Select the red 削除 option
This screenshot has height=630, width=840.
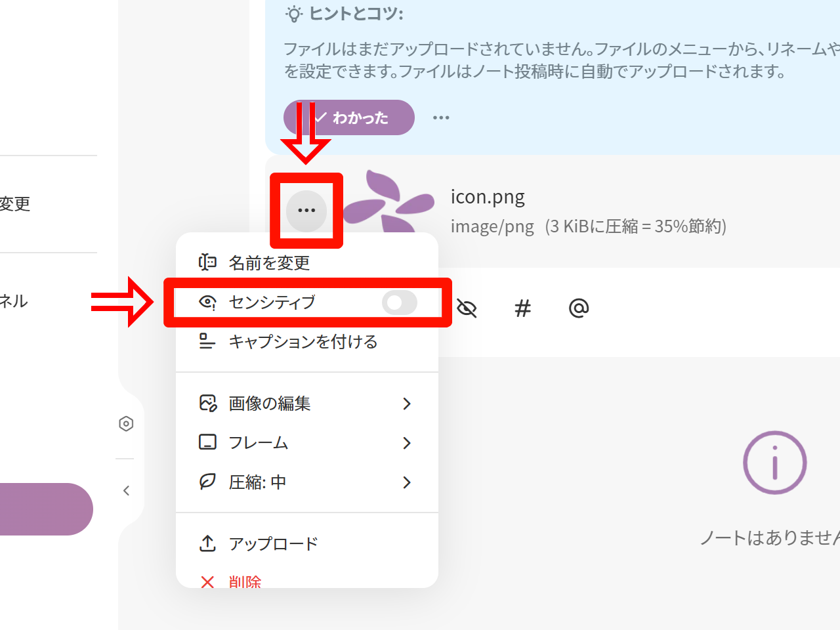(x=244, y=580)
